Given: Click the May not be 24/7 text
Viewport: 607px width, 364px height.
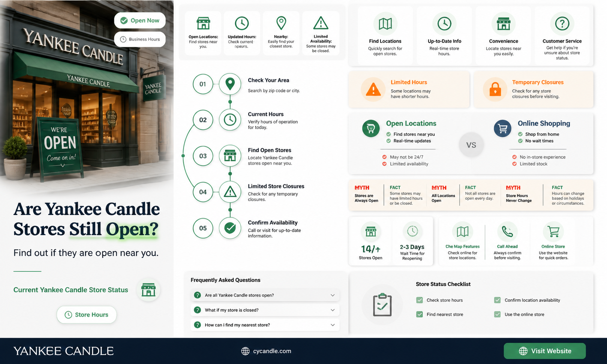Looking at the screenshot, I should (x=406, y=157).
